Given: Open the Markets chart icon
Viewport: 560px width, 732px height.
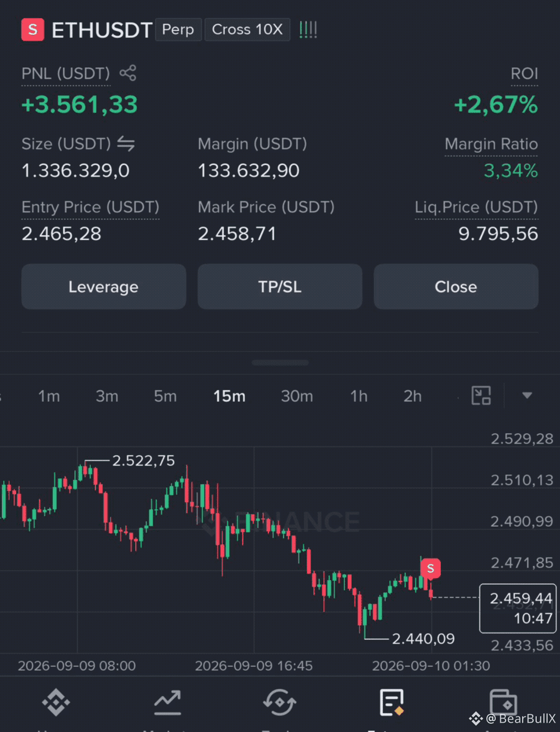Looking at the screenshot, I should click(x=167, y=702).
